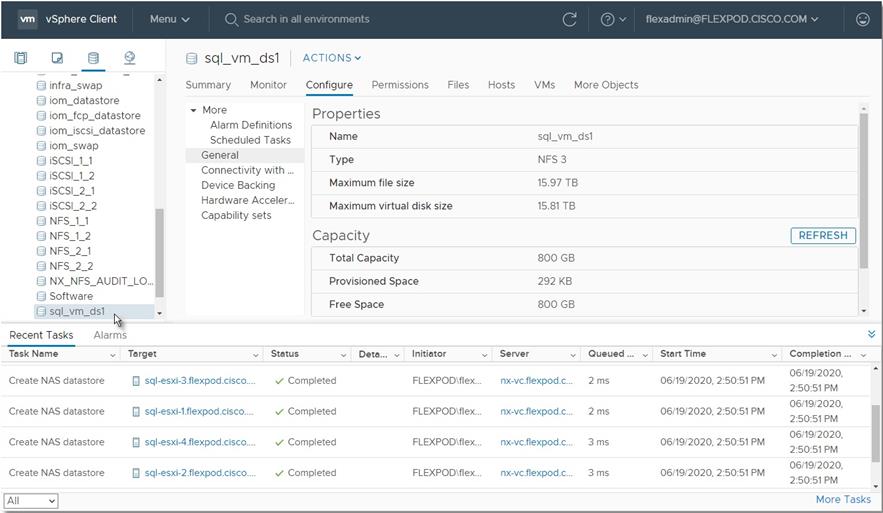Screen dimensions: 883x513
Task: Click the datastore icon beside iSCSI_1_1
Action: pos(41,160)
